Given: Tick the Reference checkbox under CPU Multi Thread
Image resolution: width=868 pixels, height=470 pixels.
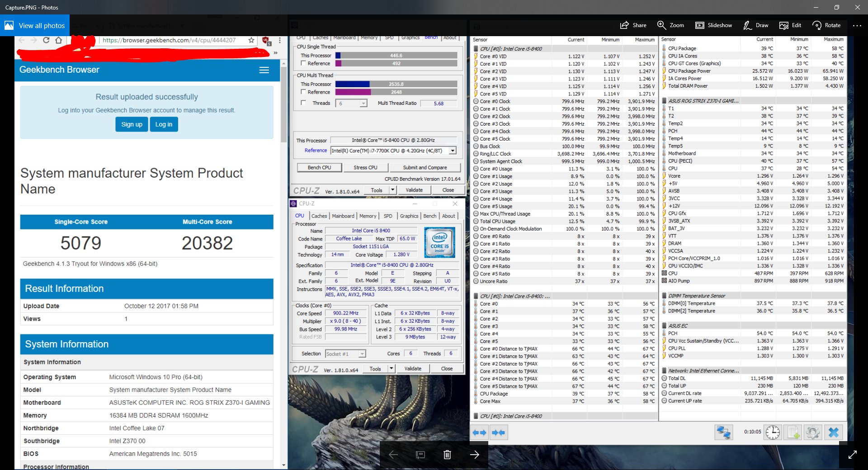Looking at the screenshot, I should [x=304, y=92].
